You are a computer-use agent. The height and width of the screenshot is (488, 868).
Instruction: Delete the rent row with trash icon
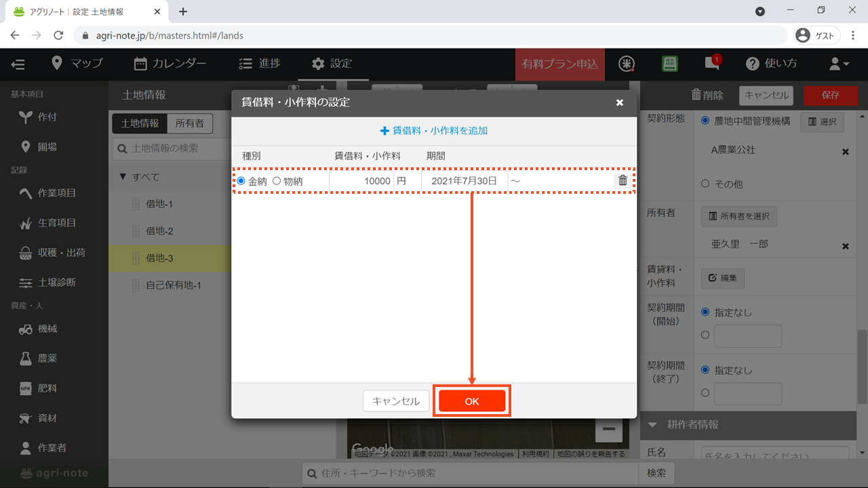[623, 181]
